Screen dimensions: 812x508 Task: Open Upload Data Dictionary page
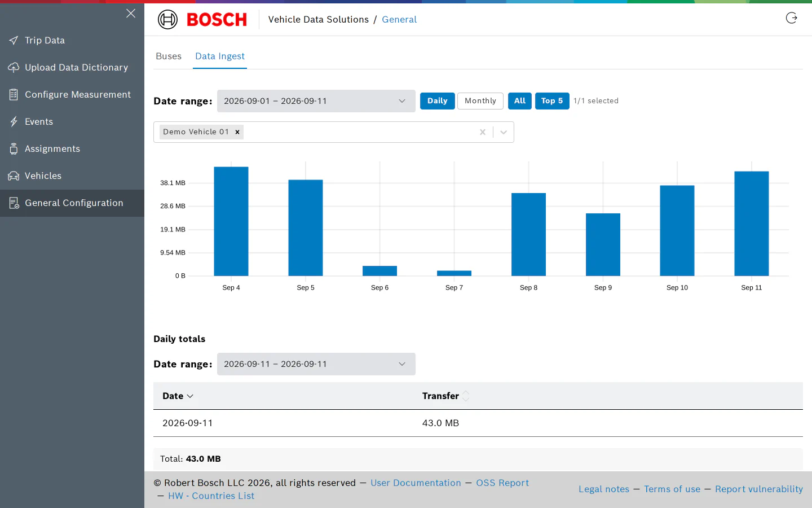(72, 68)
